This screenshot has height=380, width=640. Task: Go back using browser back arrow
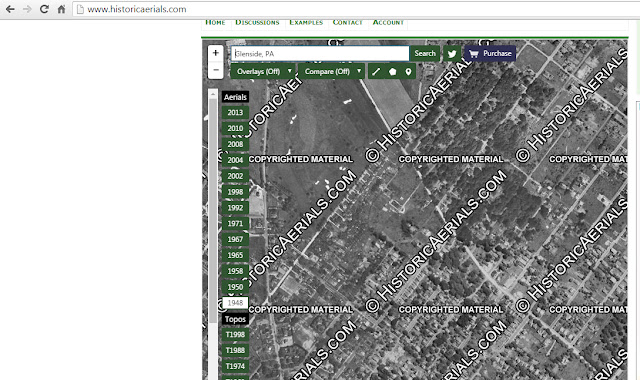click(10, 9)
